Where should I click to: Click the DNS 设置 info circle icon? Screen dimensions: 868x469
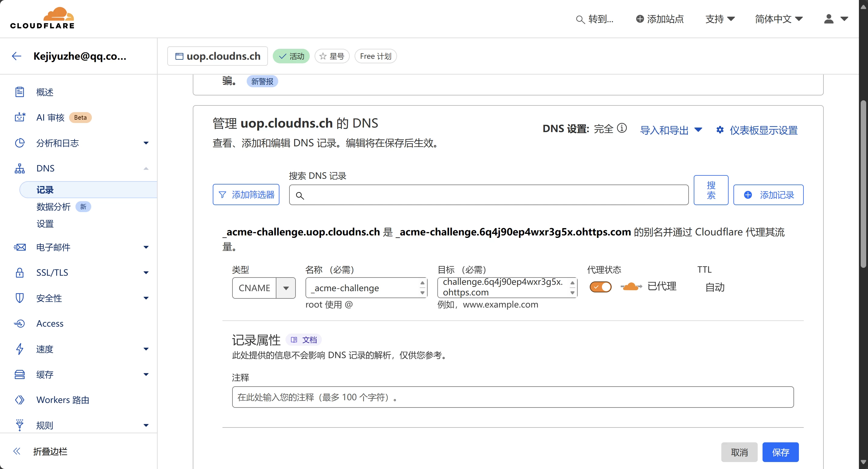622,128
